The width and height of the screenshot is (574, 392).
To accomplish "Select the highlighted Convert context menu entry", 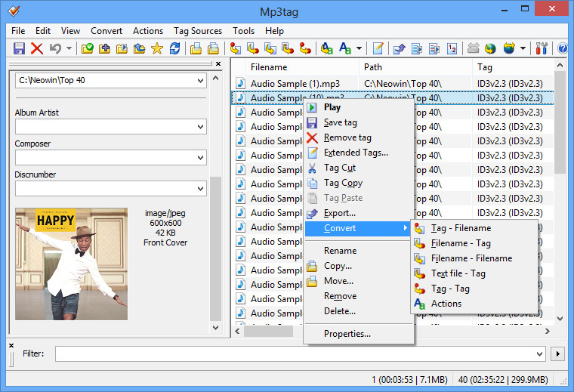I will [359, 228].
